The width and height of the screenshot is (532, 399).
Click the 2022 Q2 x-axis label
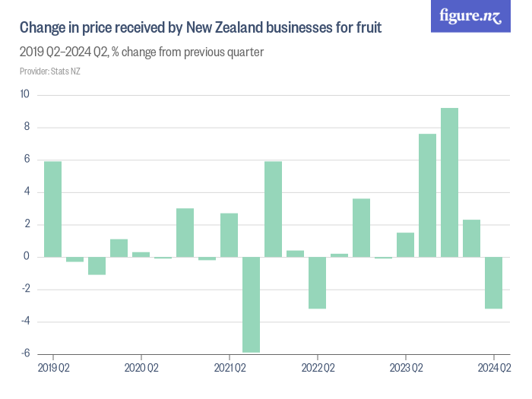click(318, 369)
